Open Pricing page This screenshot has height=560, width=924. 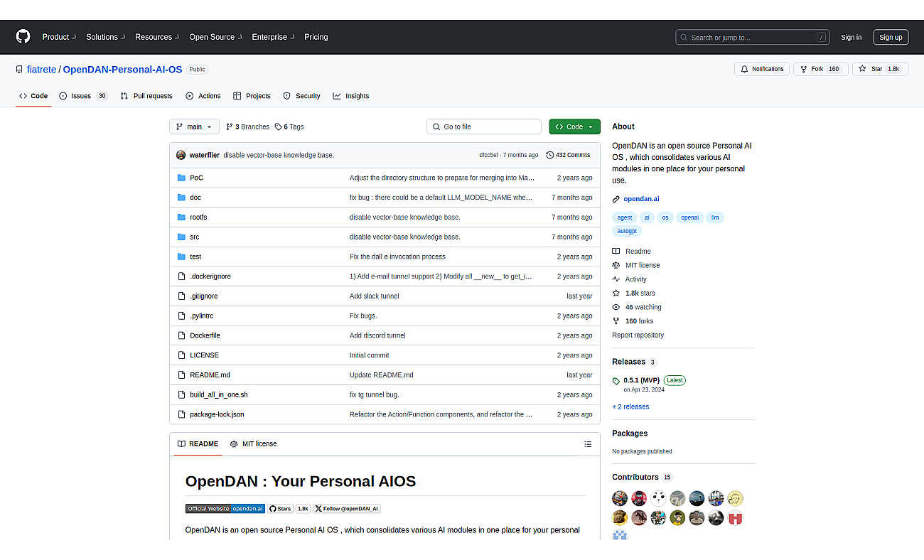pos(316,37)
